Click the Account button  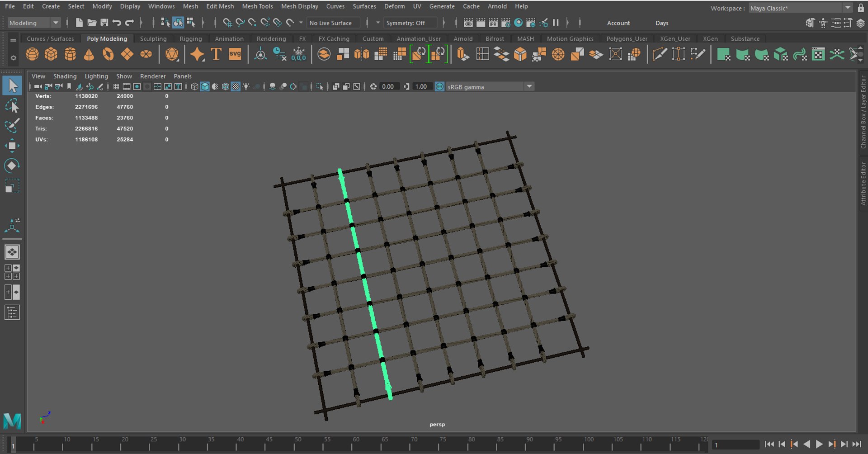[x=618, y=23]
